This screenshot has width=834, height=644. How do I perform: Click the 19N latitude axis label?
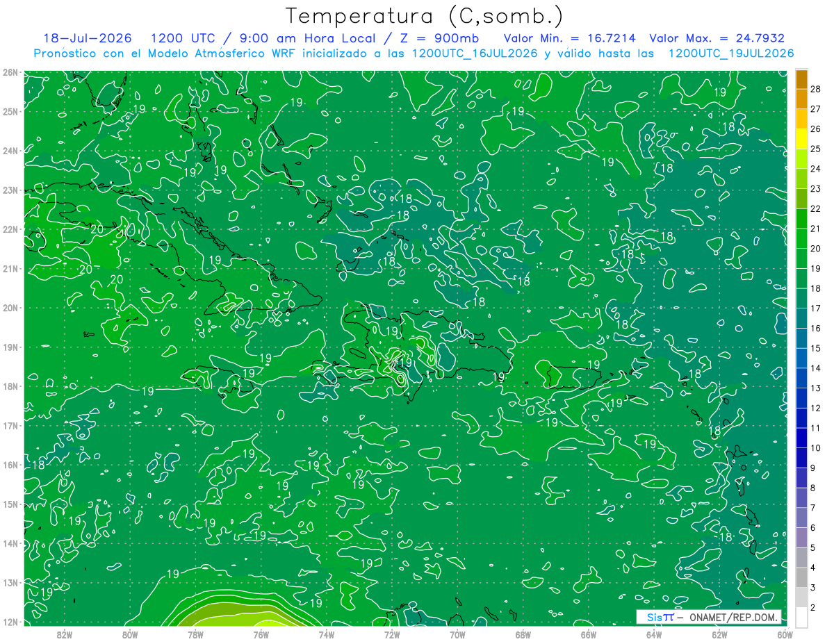tap(10, 347)
